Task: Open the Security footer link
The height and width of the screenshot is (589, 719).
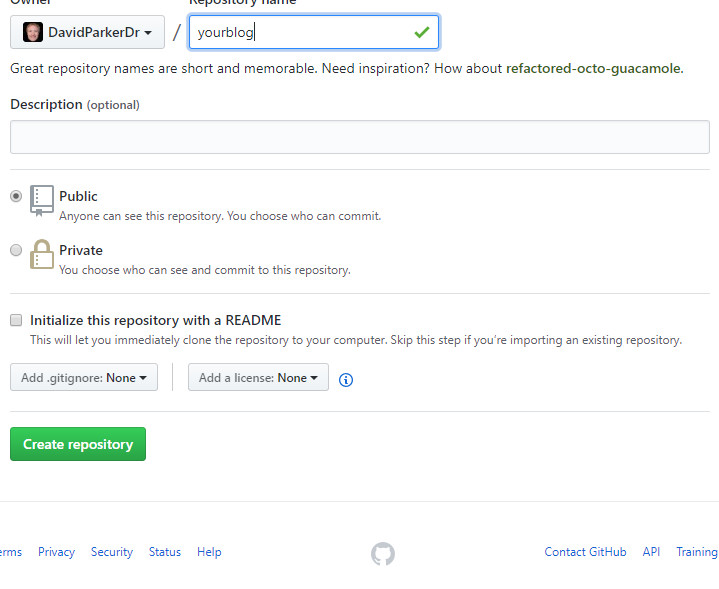Action: click(112, 552)
